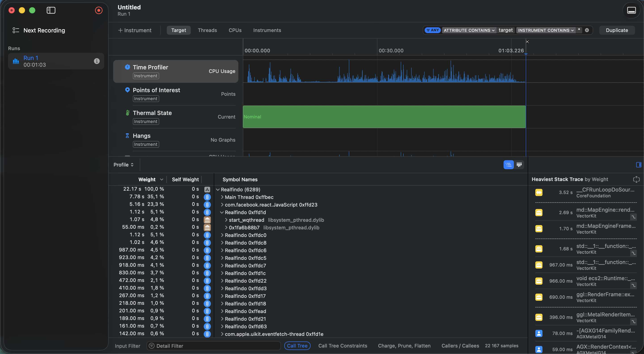The width and height of the screenshot is (644, 354).
Task: Toggle the left sidebar panel icon
Action: click(x=51, y=10)
